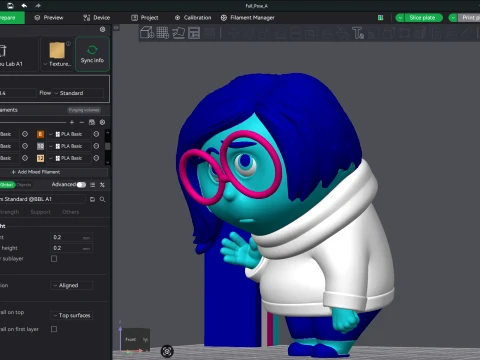The width and height of the screenshot is (480, 360).
Task: Click the Arrange all objects icon
Action: [x=194, y=33]
